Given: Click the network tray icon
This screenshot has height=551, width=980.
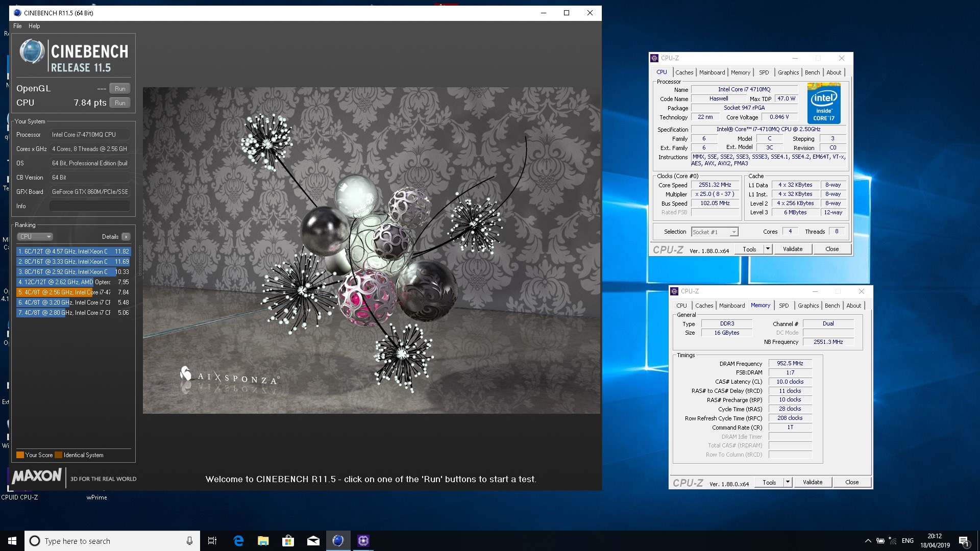Looking at the screenshot, I should point(893,541).
